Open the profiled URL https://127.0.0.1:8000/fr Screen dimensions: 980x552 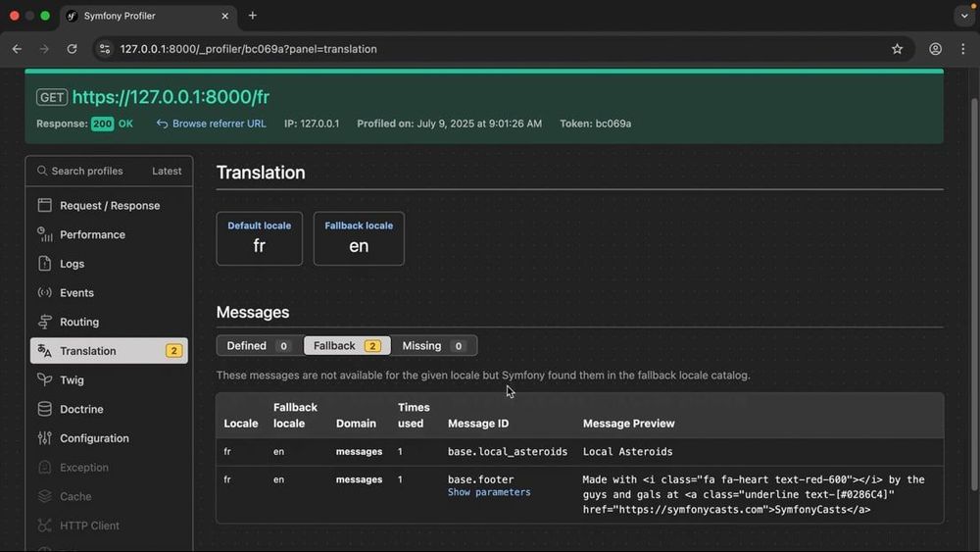[x=171, y=97]
